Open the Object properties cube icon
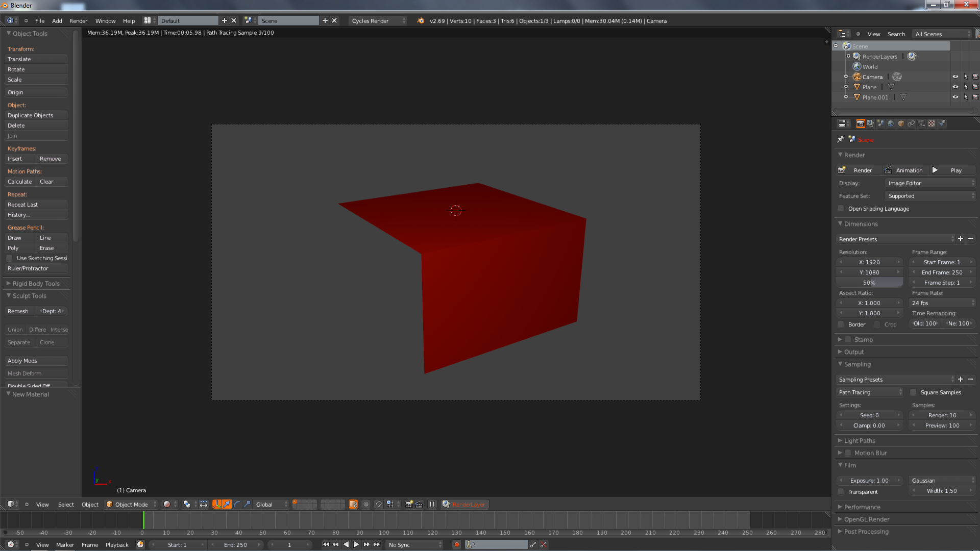Image resolution: width=980 pixels, height=551 pixels. click(901, 123)
